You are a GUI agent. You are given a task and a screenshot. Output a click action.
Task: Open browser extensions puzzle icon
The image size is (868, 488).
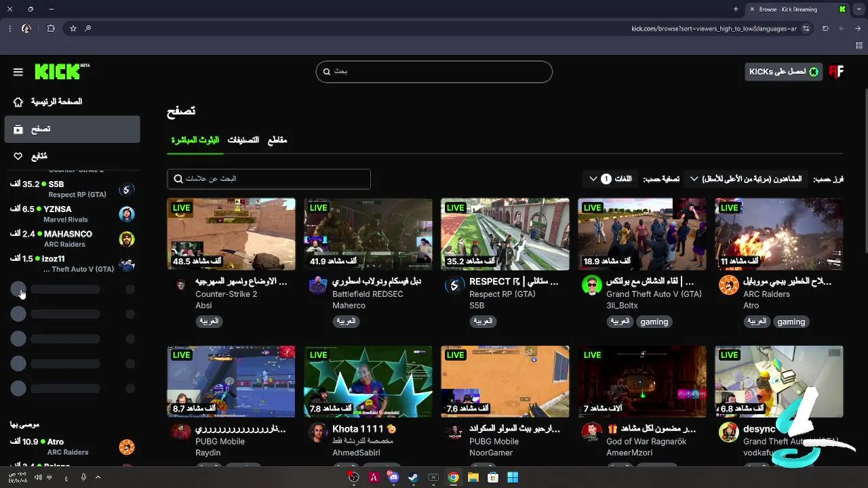coord(51,28)
